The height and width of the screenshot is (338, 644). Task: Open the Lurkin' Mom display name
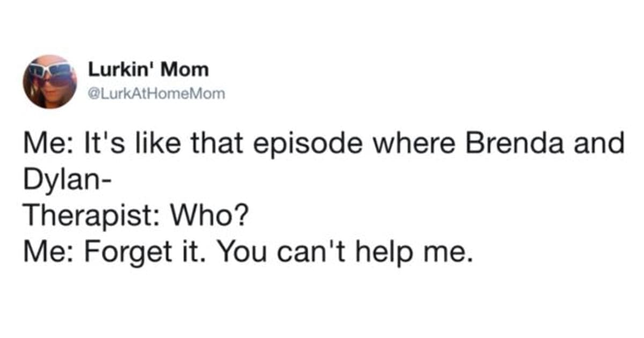(147, 70)
